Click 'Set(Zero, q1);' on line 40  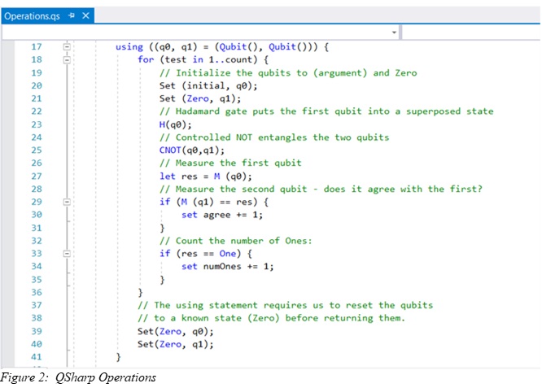pyautogui.click(x=176, y=344)
